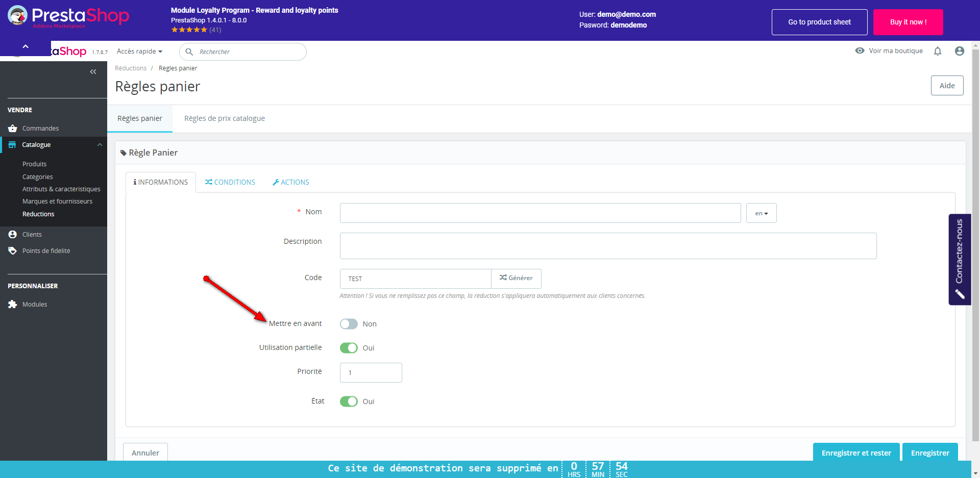
Task: Select the CONDITIONS tab
Action: (x=230, y=182)
